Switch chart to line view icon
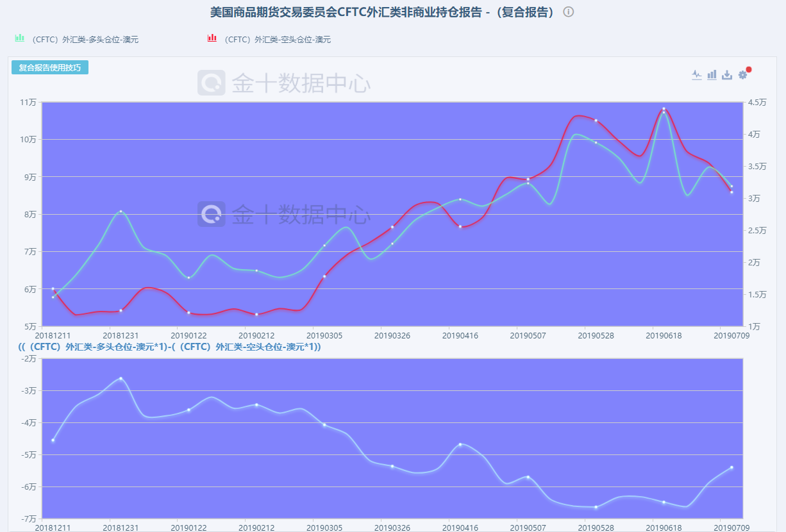The width and height of the screenshot is (786, 532). [x=697, y=75]
